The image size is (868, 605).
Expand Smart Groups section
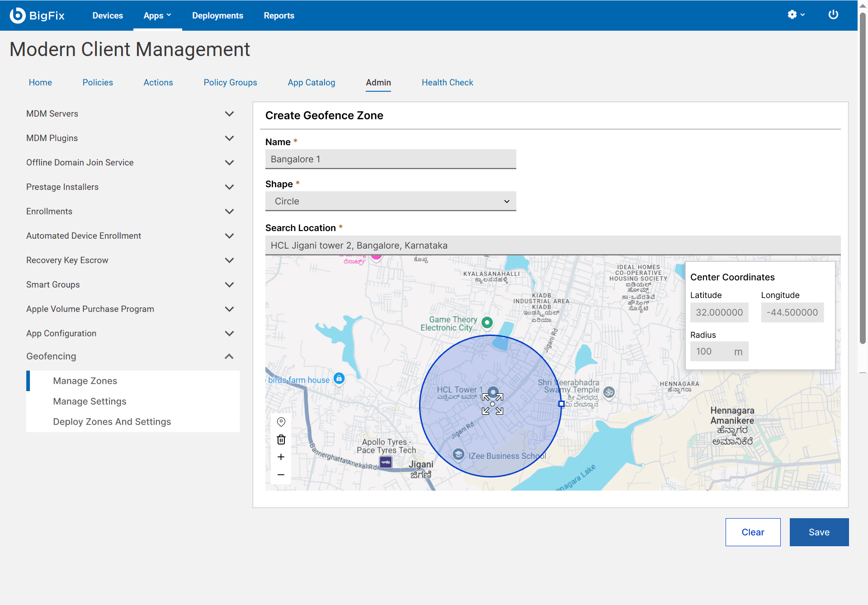pos(229,284)
